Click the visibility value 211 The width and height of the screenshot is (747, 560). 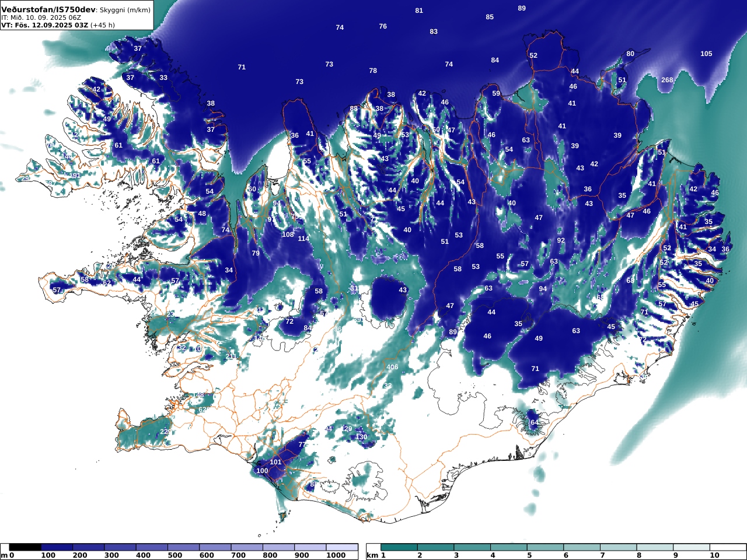pyautogui.click(x=231, y=356)
